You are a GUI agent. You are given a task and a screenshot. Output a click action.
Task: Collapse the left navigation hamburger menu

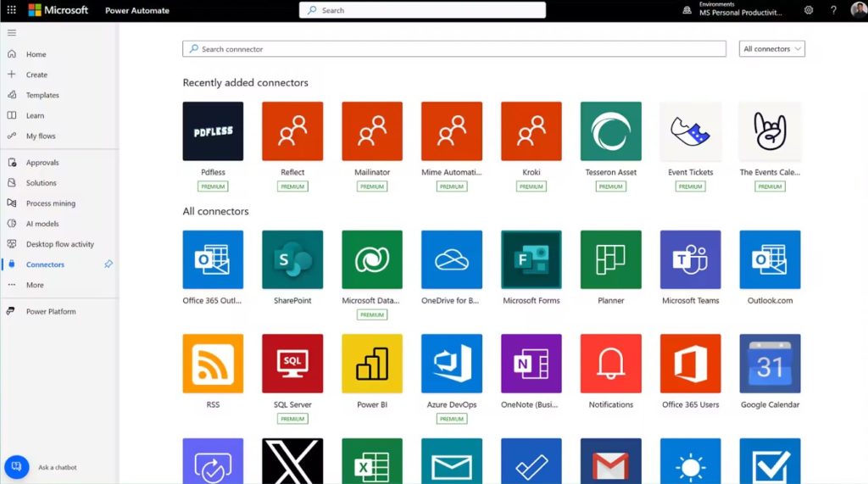pos(12,32)
